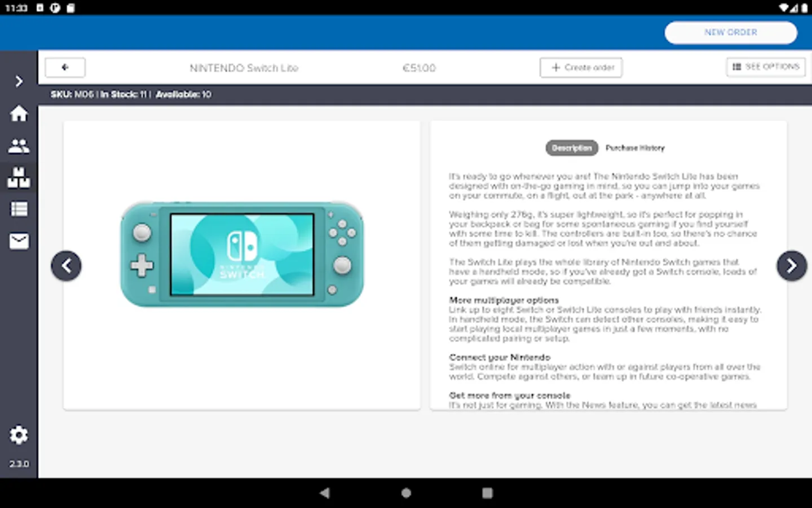Open the Messages envelope icon
Viewport: 812px width, 508px height.
(x=19, y=241)
